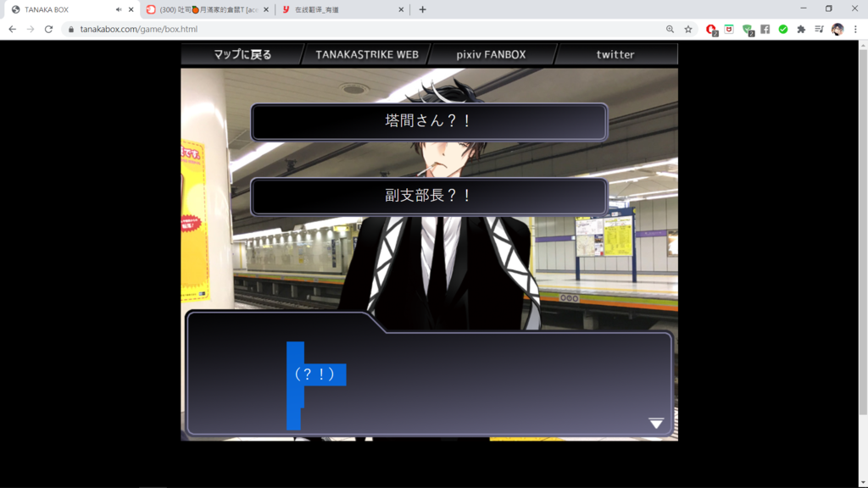Minimize the Chrome window
This screenshot has height=488, width=868.
pos(804,8)
